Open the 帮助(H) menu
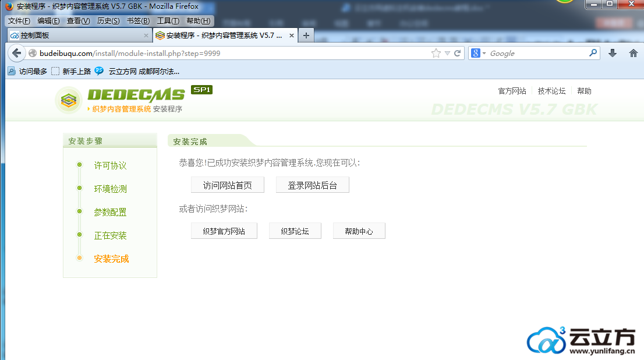The width and height of the screenshot is (644, 360). [x=199, y=20]
